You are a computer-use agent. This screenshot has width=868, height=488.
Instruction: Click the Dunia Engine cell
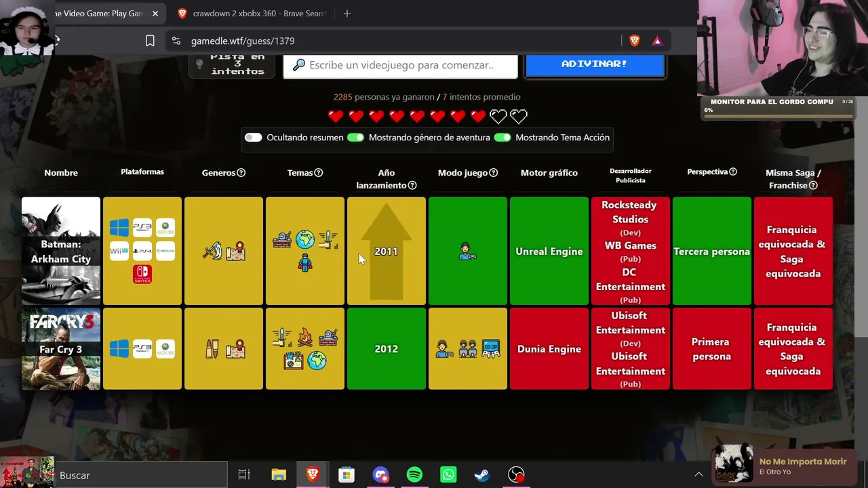coord(549,348)
